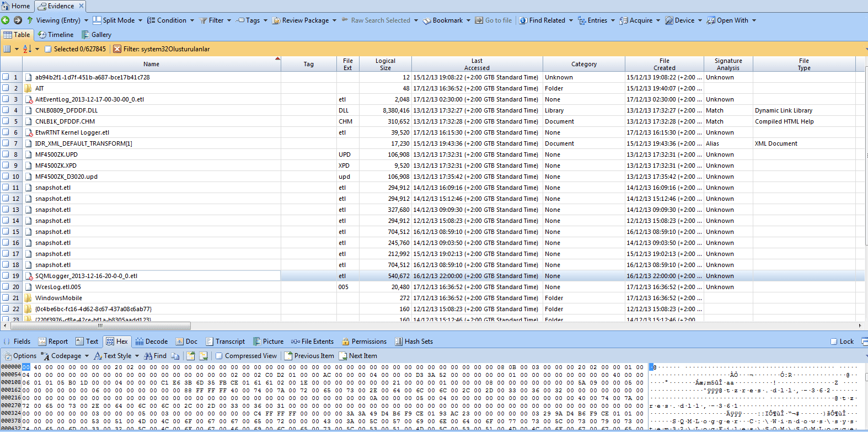Go to the Next Item
868x432 pixels.
click(358, 356)
